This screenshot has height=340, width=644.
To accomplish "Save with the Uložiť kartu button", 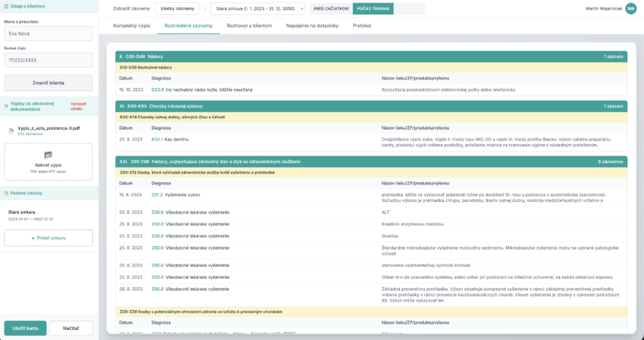I will pos(25,328).
